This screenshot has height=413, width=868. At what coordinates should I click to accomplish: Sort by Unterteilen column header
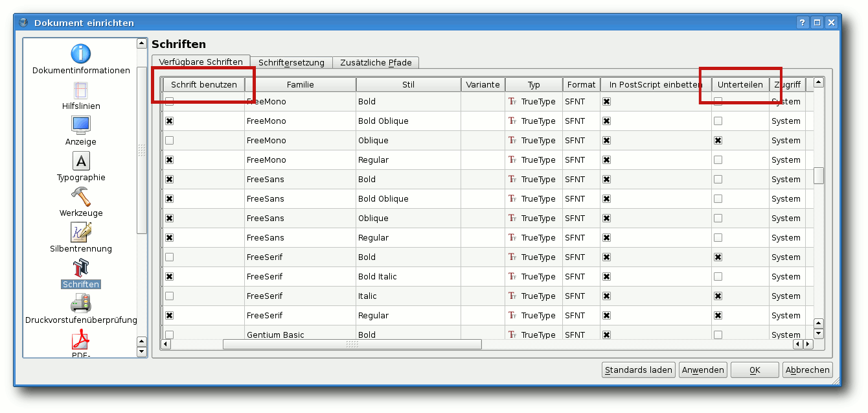740,84
